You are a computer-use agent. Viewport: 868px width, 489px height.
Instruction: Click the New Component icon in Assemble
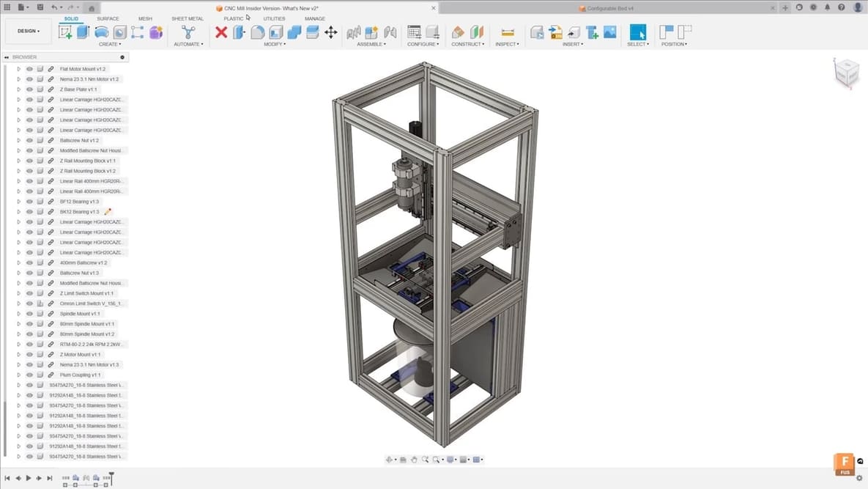[371, 32]
